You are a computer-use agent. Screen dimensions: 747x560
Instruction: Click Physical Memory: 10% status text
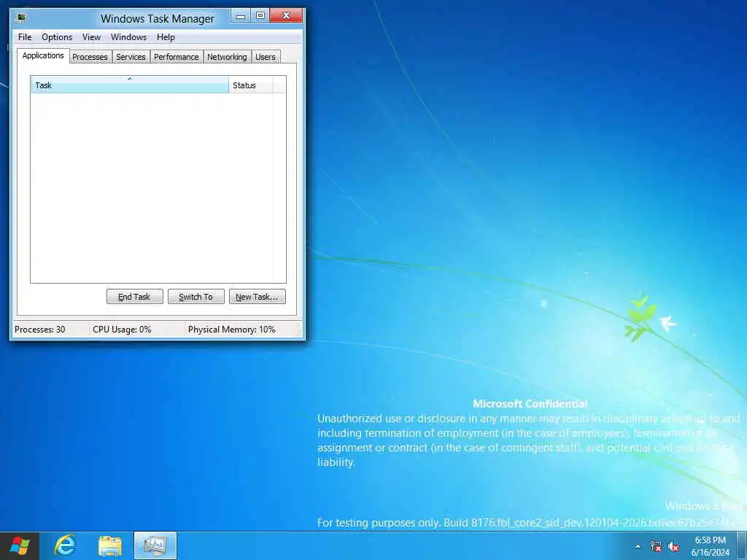coord(231,330)
